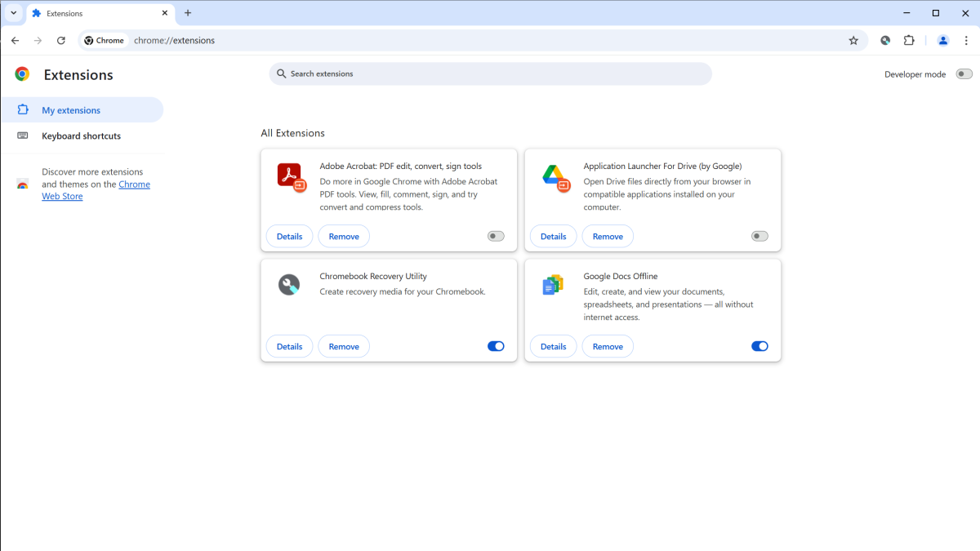Click inside the Search extensions field
Screen dimensions: 980x551
click(490, 73)
